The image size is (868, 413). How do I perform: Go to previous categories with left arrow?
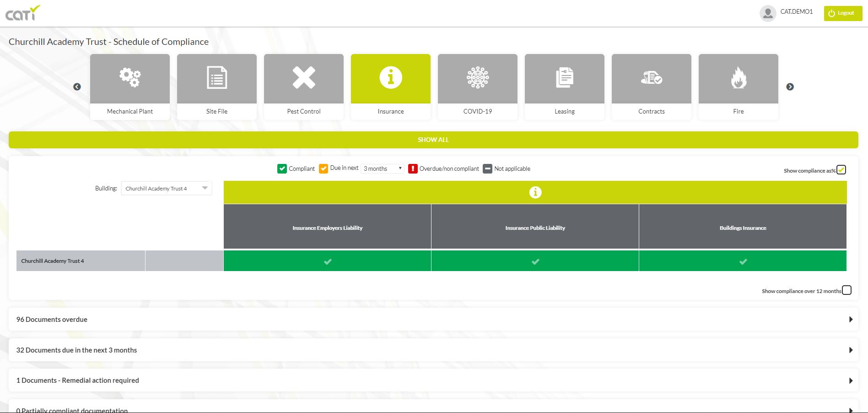77,87
